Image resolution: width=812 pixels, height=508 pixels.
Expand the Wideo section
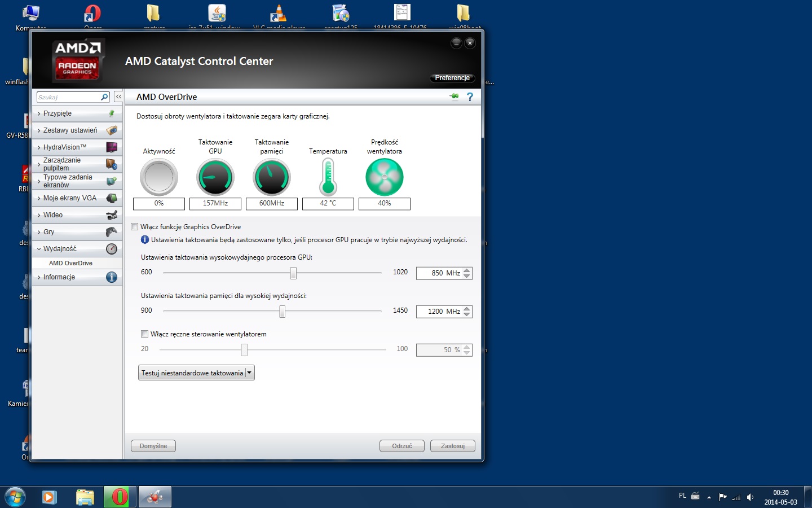(x=39, y=215)
